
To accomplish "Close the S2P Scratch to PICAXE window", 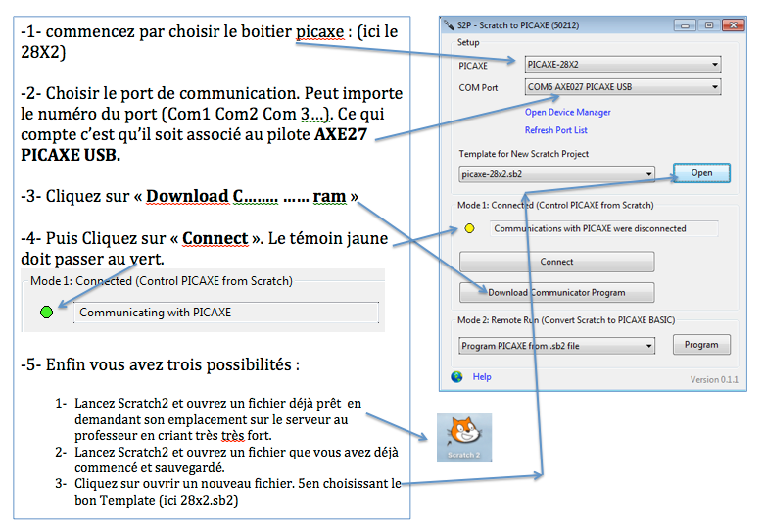I will coord(731,24).
